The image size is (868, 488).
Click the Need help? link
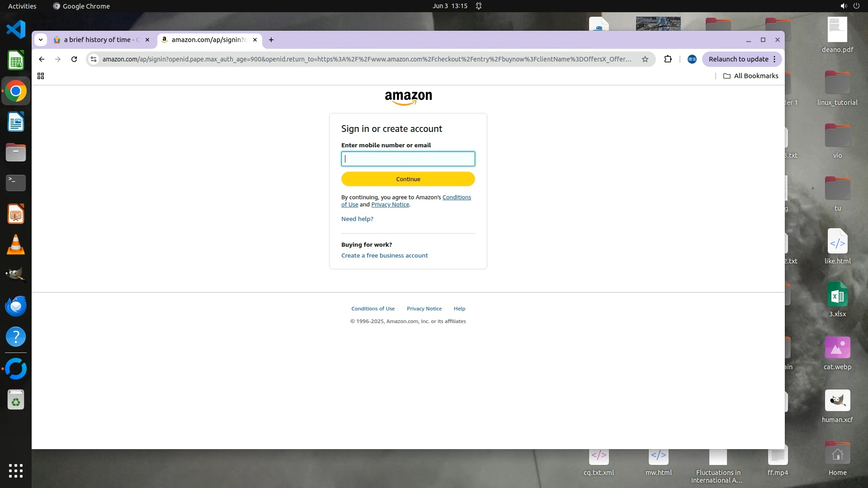(x=357, y=219)
